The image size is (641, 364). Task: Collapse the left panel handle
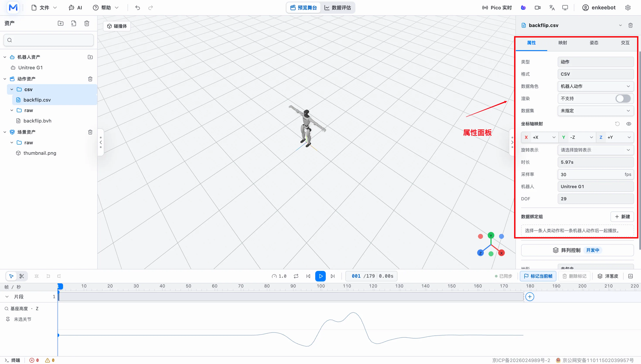click(101, 142)
